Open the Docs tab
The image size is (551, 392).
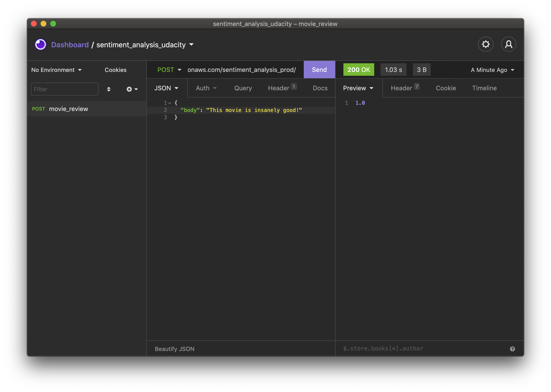(x=320, y=88)
